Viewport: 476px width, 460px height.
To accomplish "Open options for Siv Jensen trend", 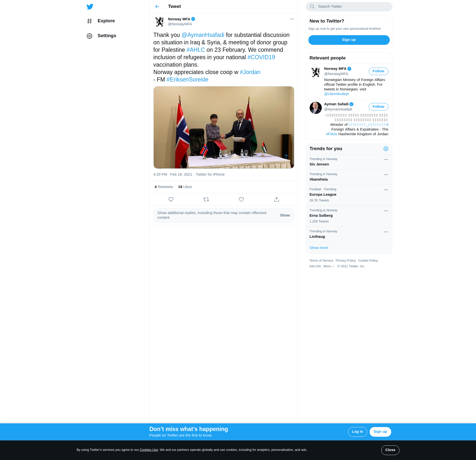I will tap(386, 160).
